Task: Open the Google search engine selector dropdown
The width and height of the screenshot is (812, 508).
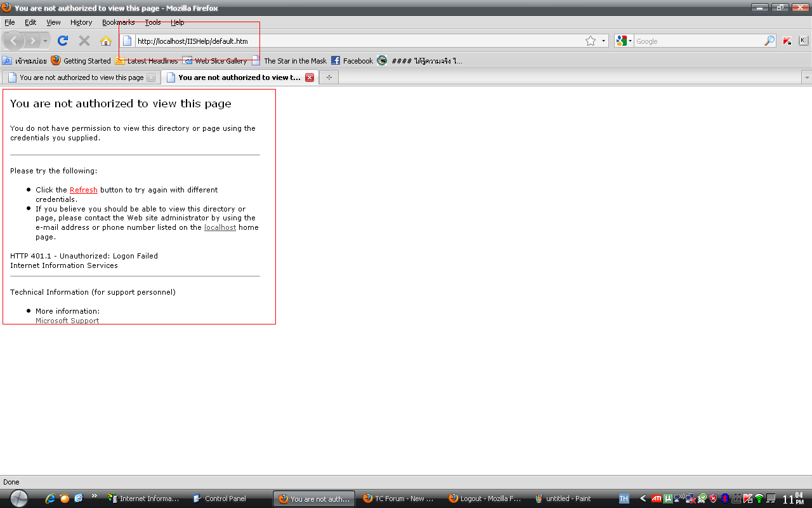Action: coord(624,41)
